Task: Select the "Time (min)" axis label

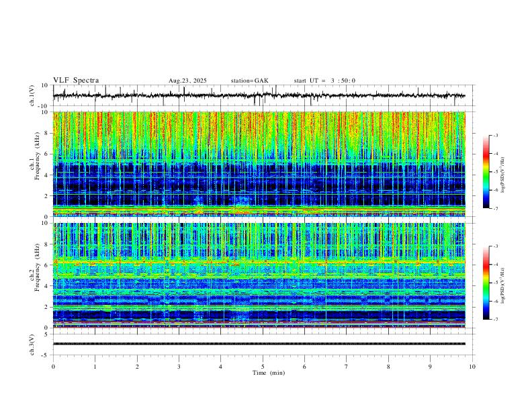Action: [269, 373]
